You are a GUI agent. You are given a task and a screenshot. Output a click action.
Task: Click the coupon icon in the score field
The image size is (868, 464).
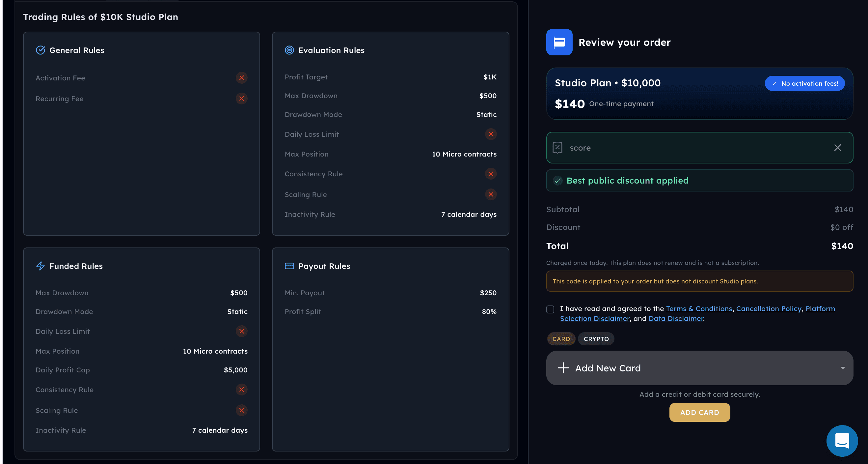pyautogui.click(x=558, y=148)
